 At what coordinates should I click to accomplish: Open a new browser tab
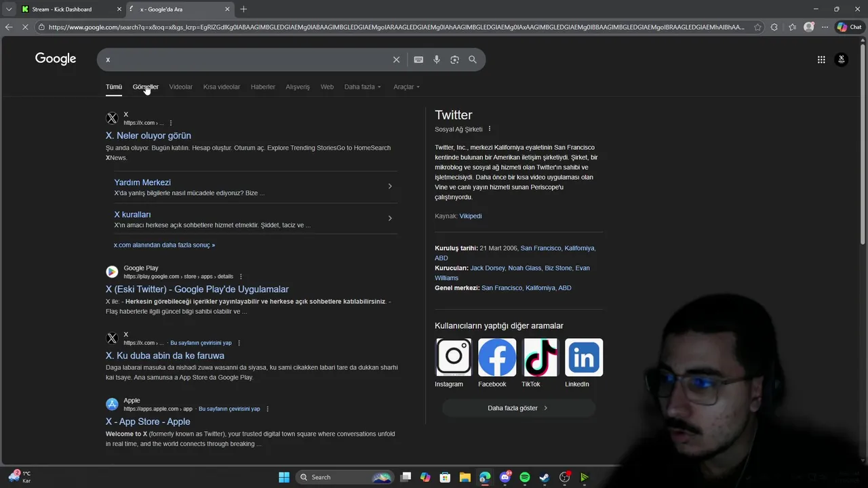[243, 9]
